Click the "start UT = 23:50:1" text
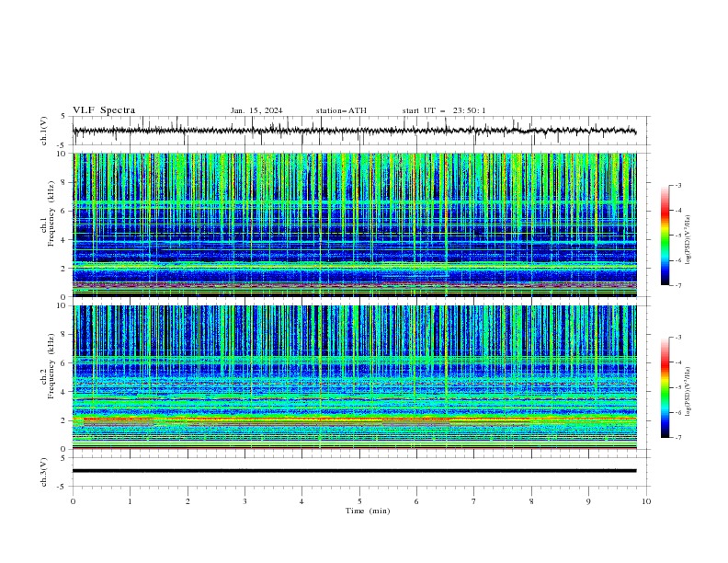This screenshot has width=728, height=563. click(444, 110)
